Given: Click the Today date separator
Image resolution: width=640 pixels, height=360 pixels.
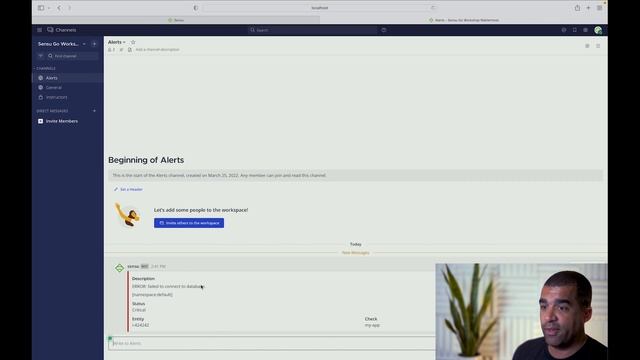Looking at the screenshot, I should click(356, 244).
